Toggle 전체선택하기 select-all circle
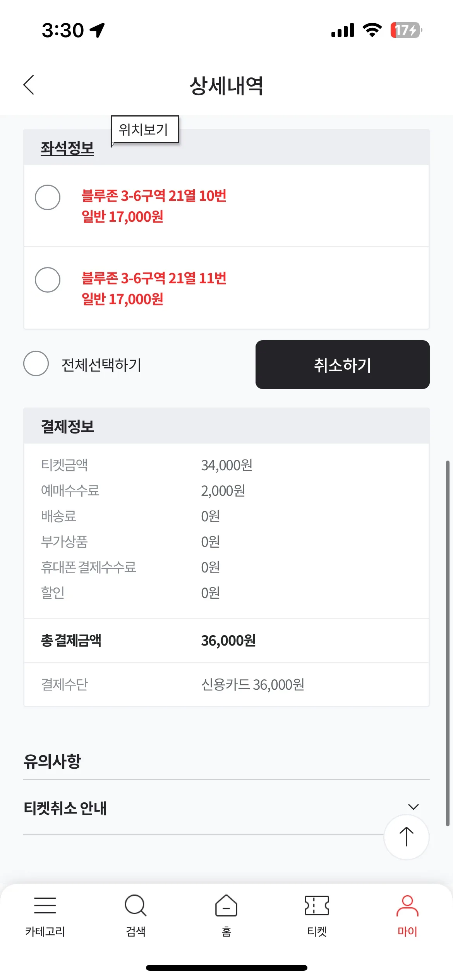This screenshot has width=453, height=980. point(36,363)
